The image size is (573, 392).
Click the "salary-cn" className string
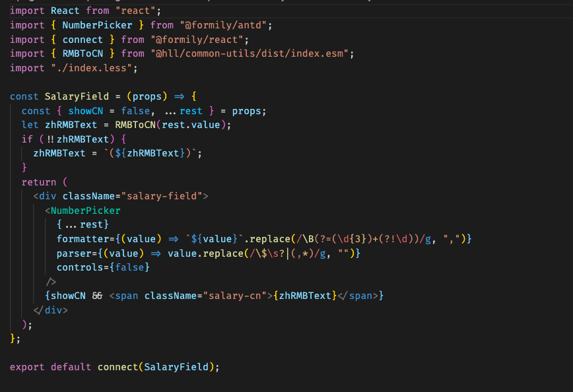tap(235, 296)
